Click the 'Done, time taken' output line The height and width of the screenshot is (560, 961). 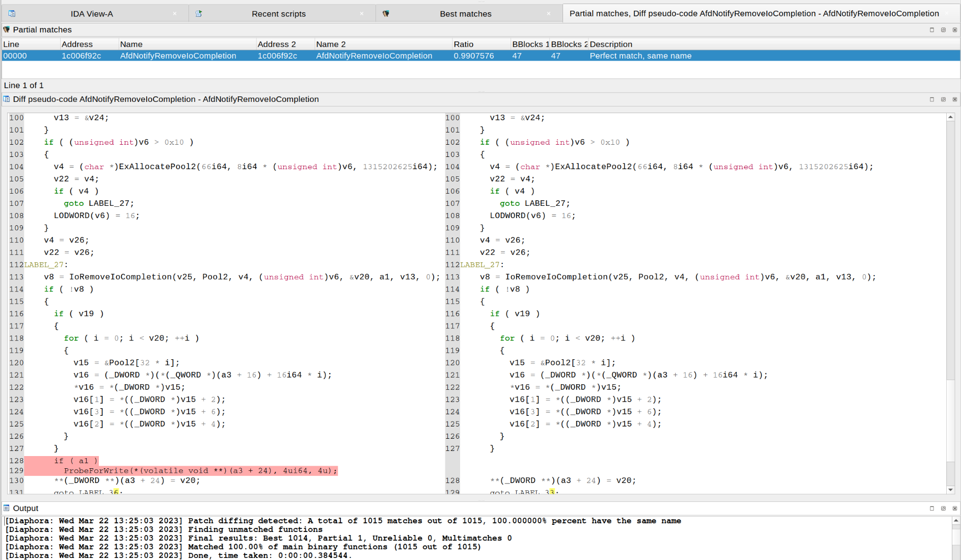tap(178, 555)
